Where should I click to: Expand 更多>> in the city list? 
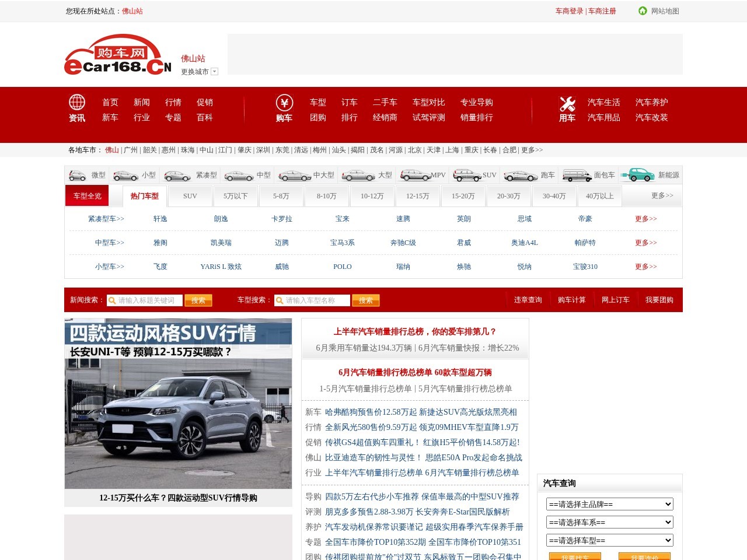(x=532, y=150)
